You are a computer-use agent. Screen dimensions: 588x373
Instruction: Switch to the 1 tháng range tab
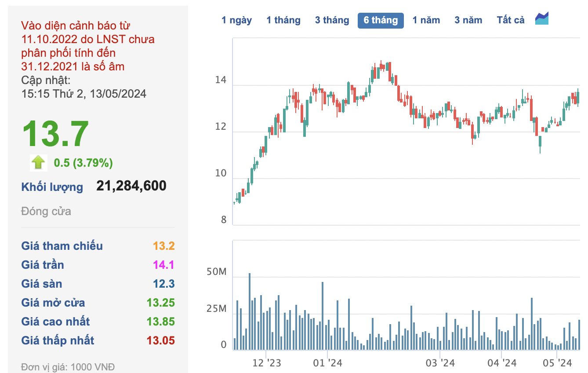coord(283,20)
